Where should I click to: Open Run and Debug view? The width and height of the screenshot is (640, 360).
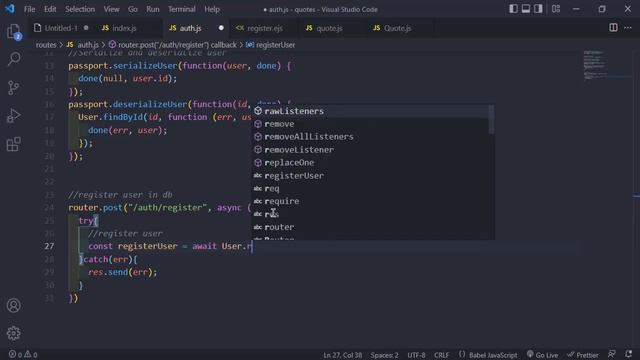[x=13, y=116]
